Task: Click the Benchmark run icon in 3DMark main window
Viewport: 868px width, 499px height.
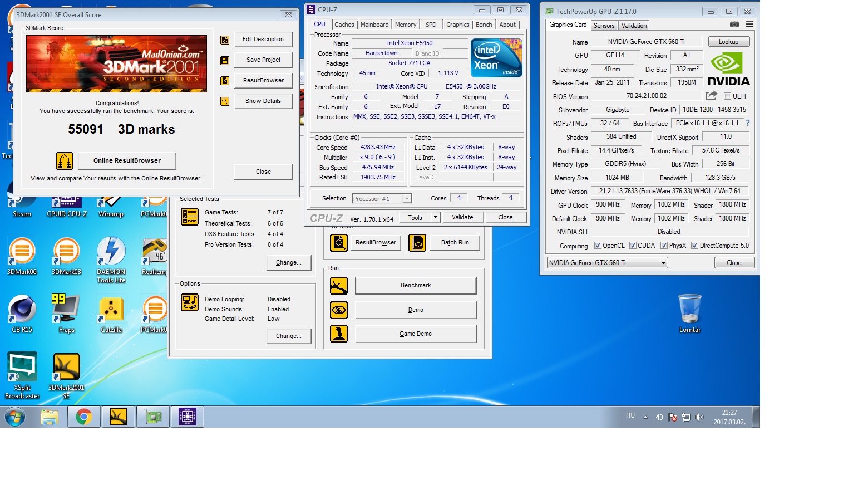Action: coord(339,286)
